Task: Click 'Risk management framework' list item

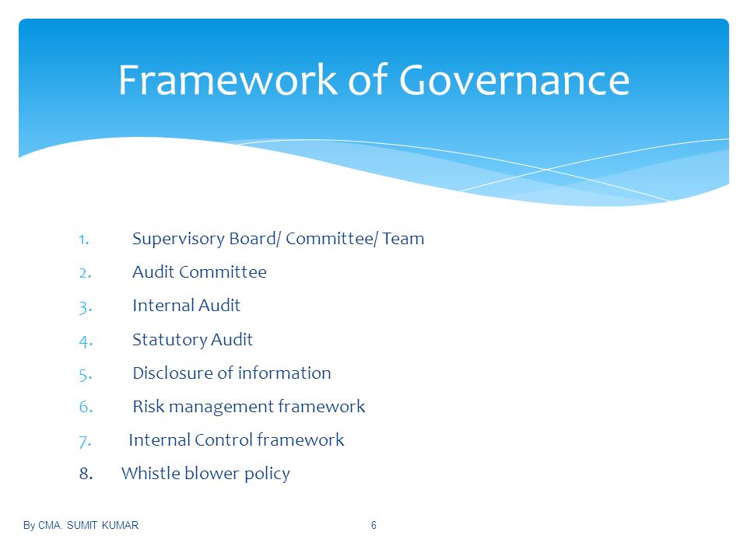Action: [249, 407]
